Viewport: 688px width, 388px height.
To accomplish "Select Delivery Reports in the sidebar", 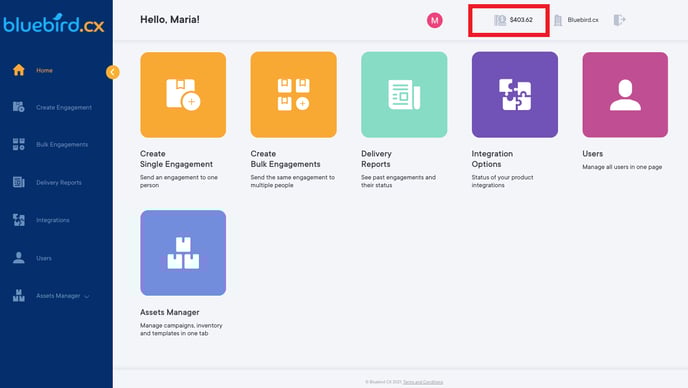I will tap(59, 182).
